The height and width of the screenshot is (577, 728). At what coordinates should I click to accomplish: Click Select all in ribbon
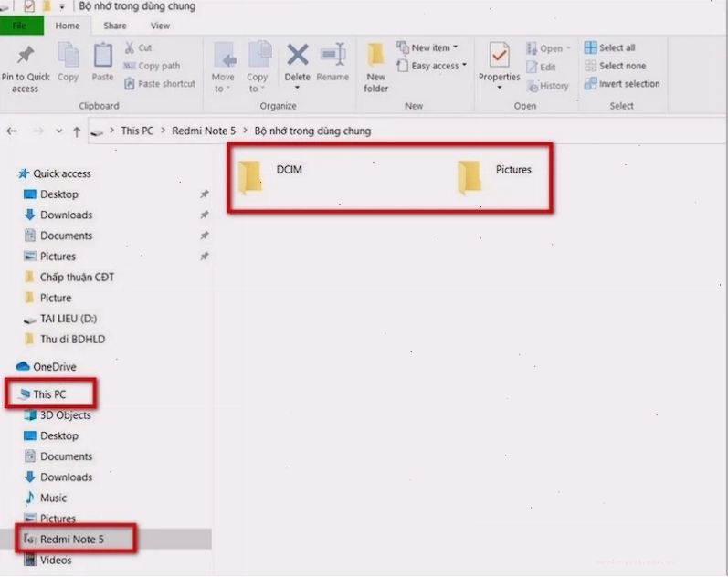coord(609,47)
